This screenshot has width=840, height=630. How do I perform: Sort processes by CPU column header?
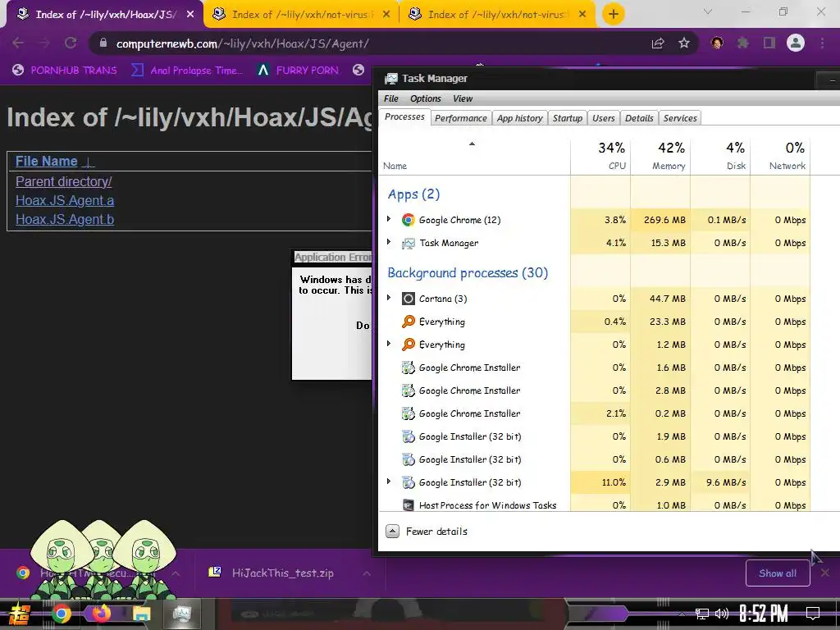[x=600, y=156]
